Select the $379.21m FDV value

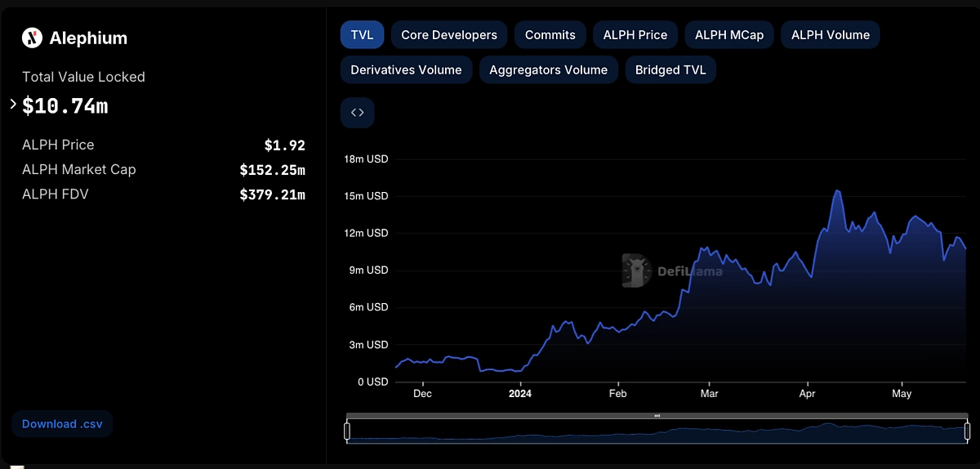pos(272,194)
